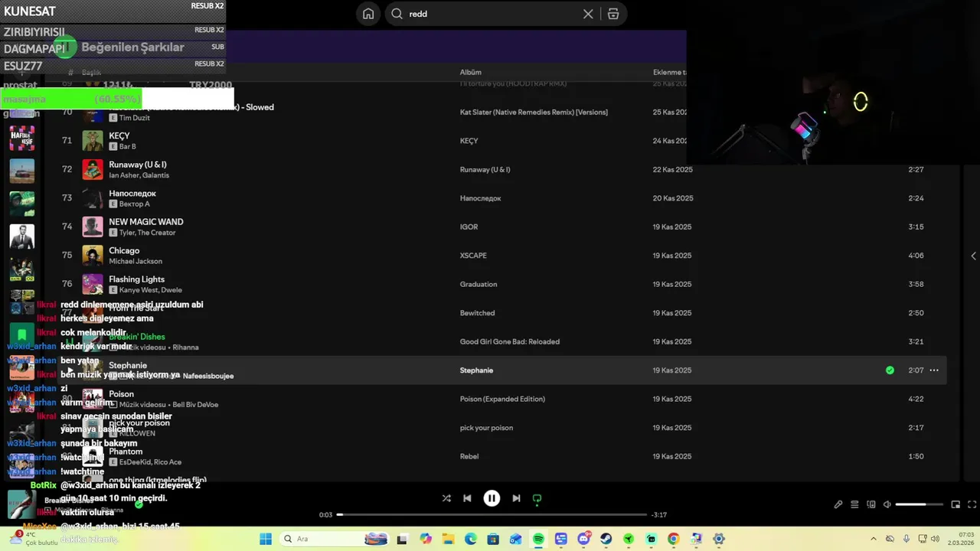Viewport: 980px width, 551px height.
Task: Open more options for Stephanie row
Action: pyautogui.click(x=934, y=370)
